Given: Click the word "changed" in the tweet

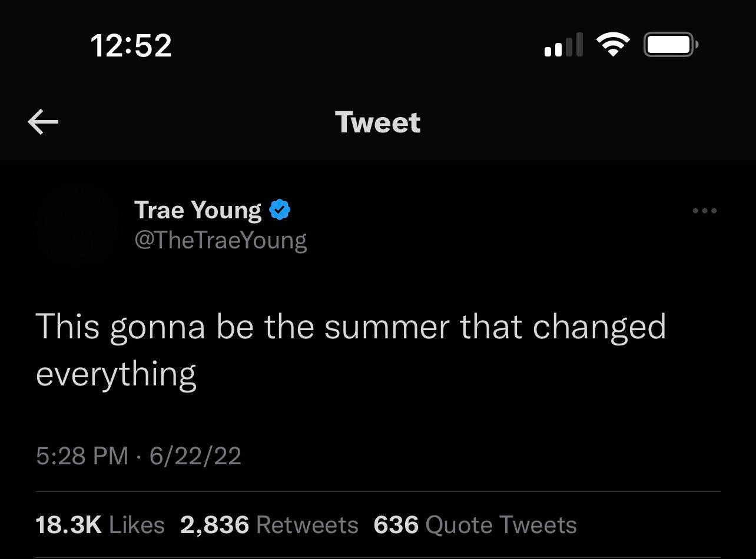Looking at the screenshot, I should 599,327.
